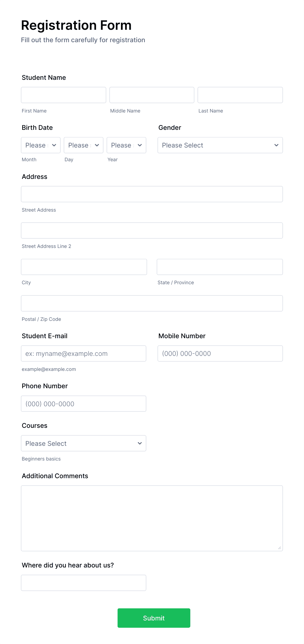Click the Phone Number input field
The image size is (304, 644).
tap(84, 403)
